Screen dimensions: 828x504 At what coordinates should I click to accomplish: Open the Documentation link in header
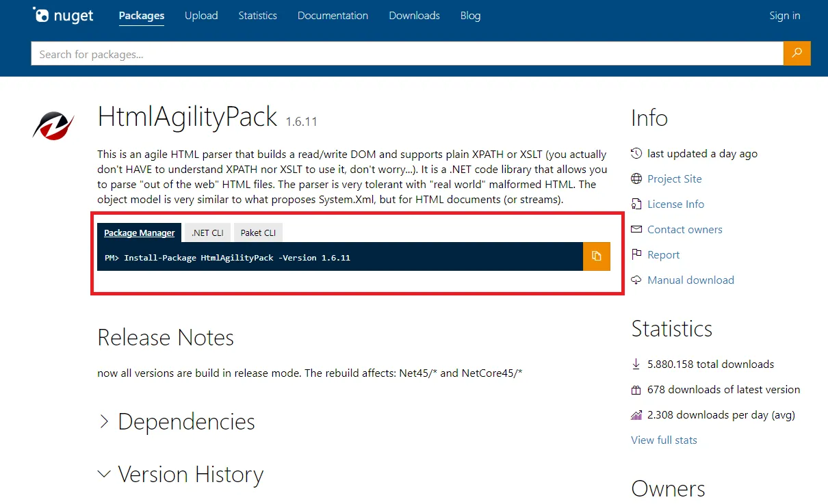(x=333, y=15)
